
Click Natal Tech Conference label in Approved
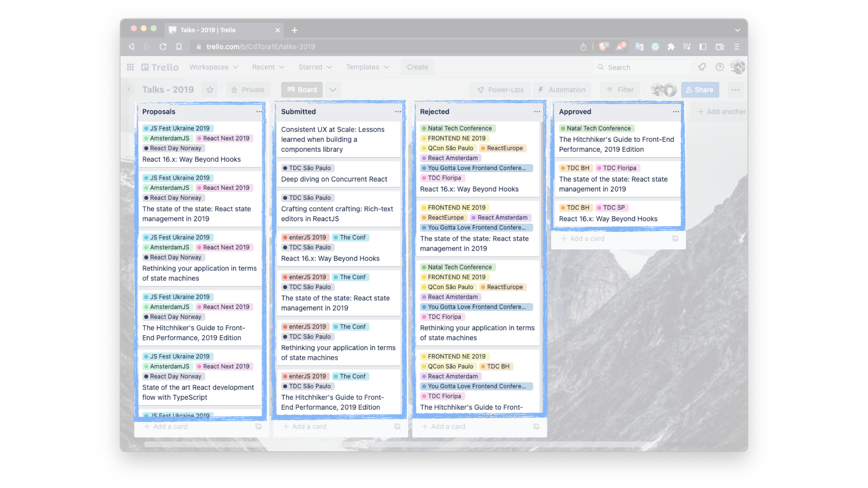click(x=597, y=129)
